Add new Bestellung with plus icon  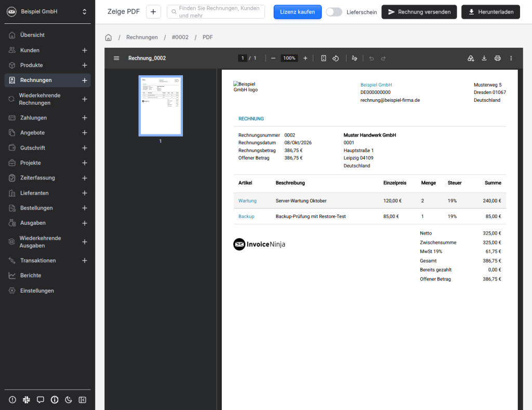tap(85, 208)
